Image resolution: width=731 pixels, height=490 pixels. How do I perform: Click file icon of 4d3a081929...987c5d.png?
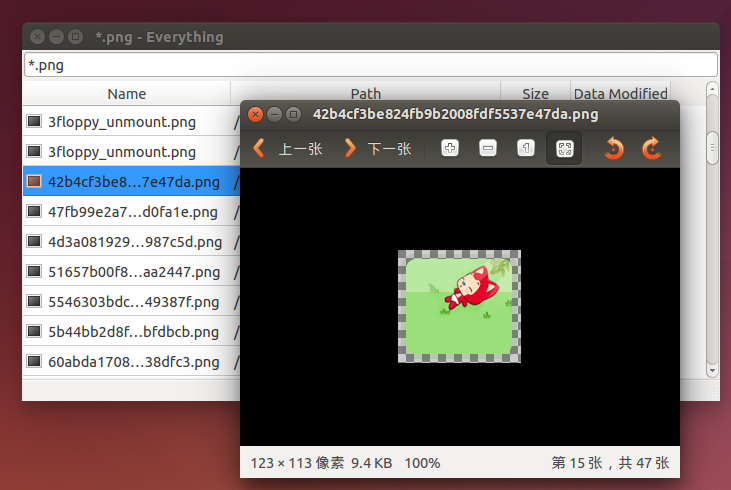[x=34, y=241]
